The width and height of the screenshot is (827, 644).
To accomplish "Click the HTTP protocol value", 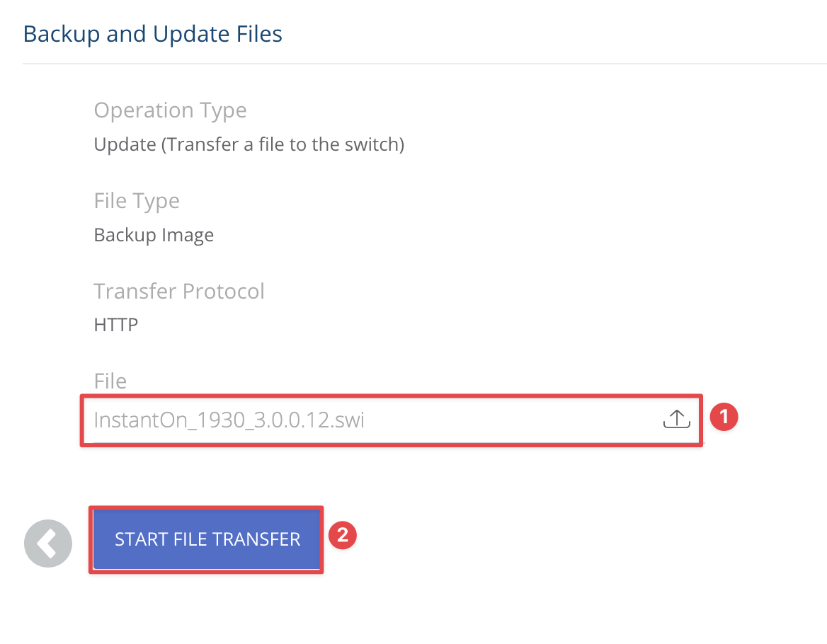I will [115, 325].
